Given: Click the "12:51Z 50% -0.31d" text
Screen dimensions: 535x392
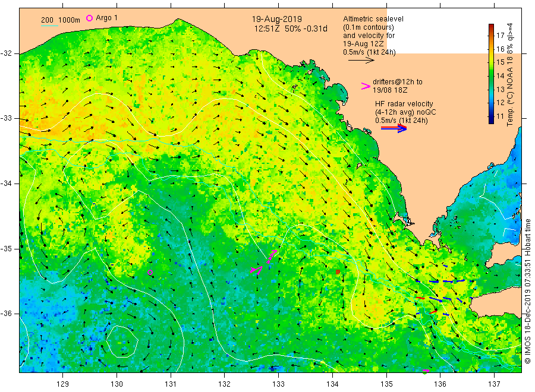Looking at the screenshot, I should coord(290,29).
